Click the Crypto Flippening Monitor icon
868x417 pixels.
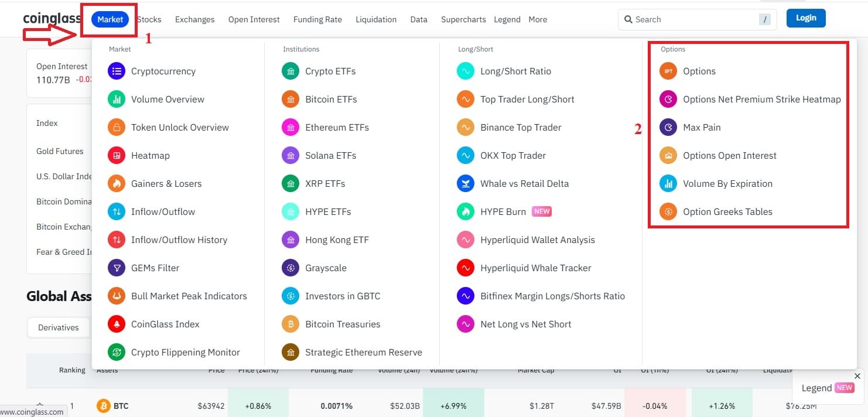click(x=117, y=353)
